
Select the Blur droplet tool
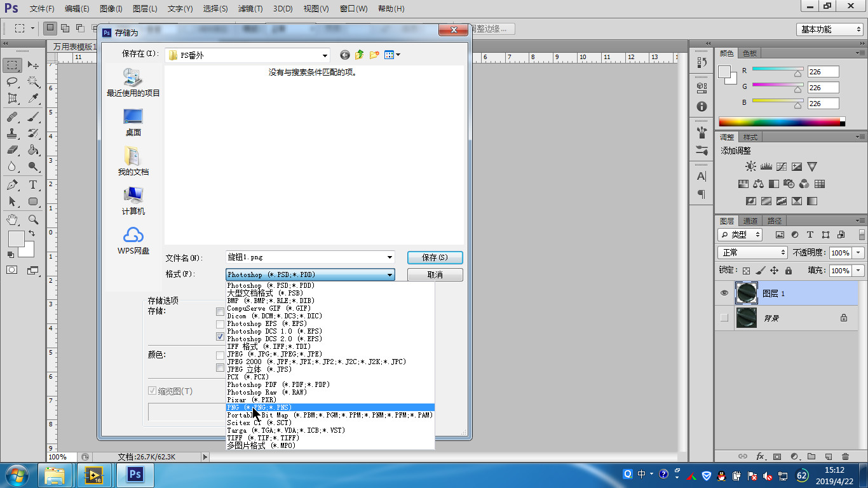tap(12, 166)
